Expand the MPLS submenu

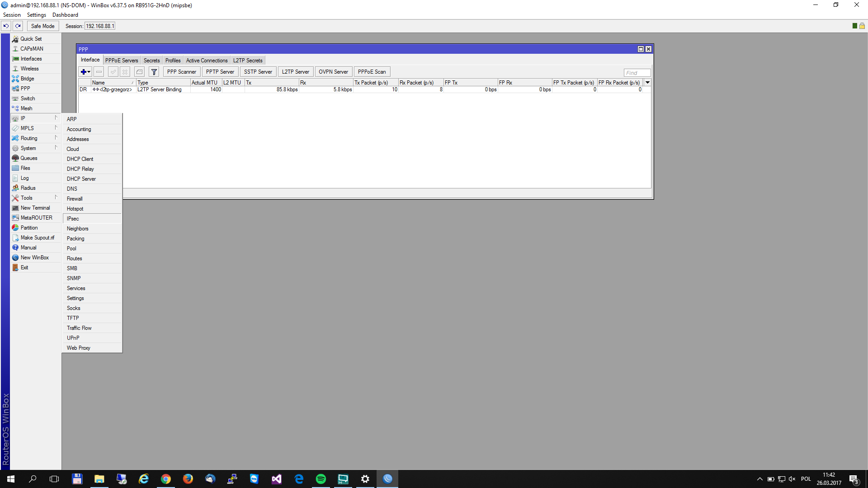pyautogui.click(x=36, y=128)
